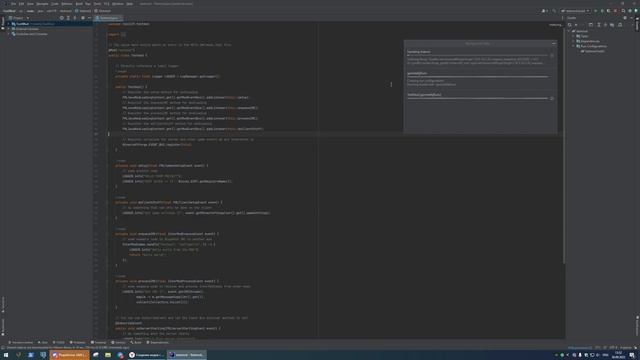Open the run configuration dropdown
This screenshot has width=640, height=360.
[x=575, y=11]
